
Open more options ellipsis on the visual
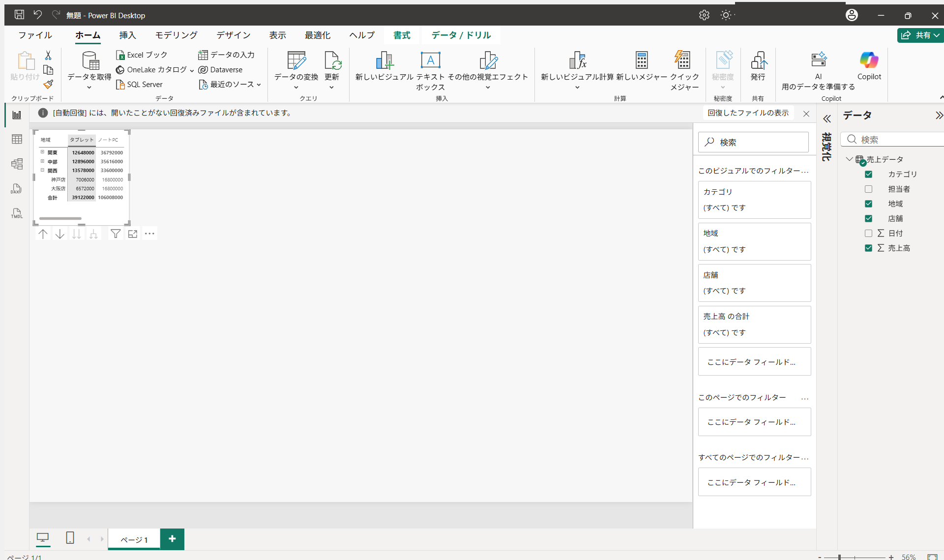[149, 234]
